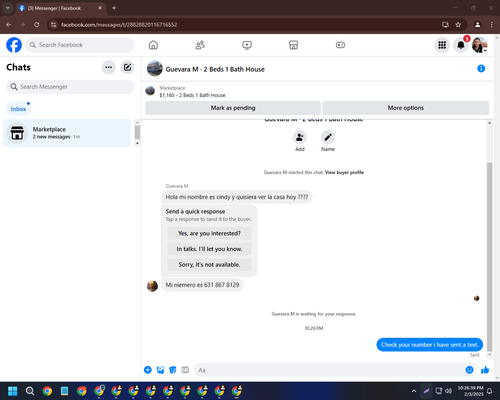This screenshot has height=400, width=500.
Task: Open the browser tab search dropdown
Action: 8,8
